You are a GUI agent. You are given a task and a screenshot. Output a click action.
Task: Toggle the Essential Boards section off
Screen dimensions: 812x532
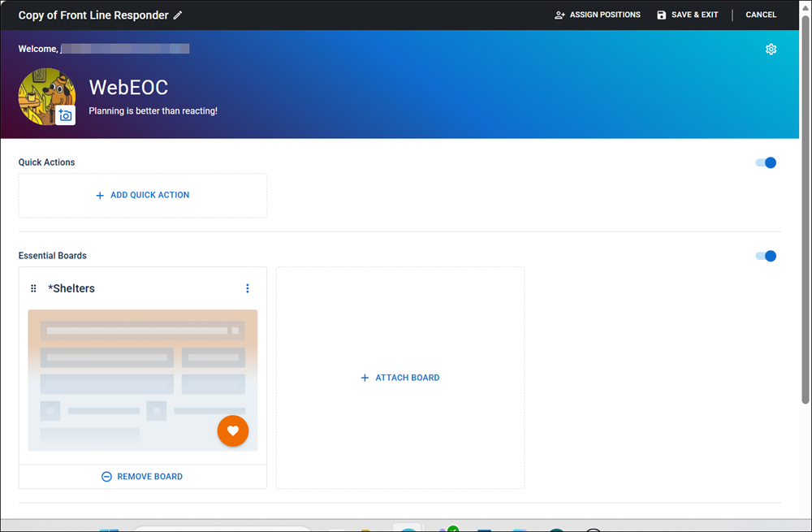point(766,256)
